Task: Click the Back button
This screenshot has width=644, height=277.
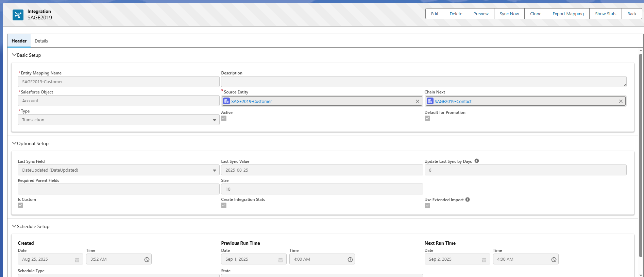Action: click(x=632, y=14)
